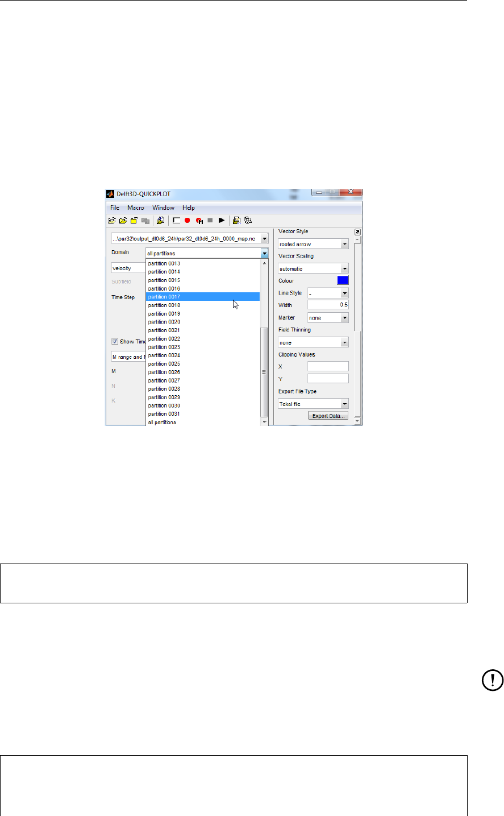Select partition 0028 in the list
This screenshot has height=816, width=504.
click(x=203, y=389)
